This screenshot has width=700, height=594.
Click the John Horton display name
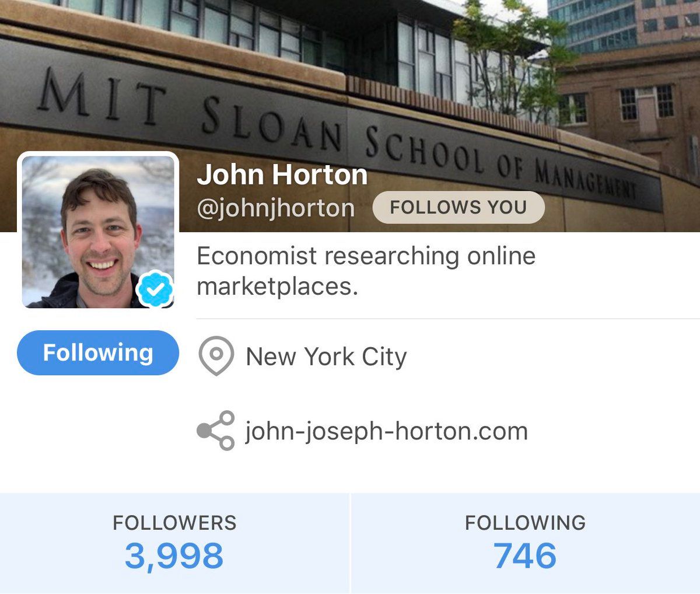point(282,175)
